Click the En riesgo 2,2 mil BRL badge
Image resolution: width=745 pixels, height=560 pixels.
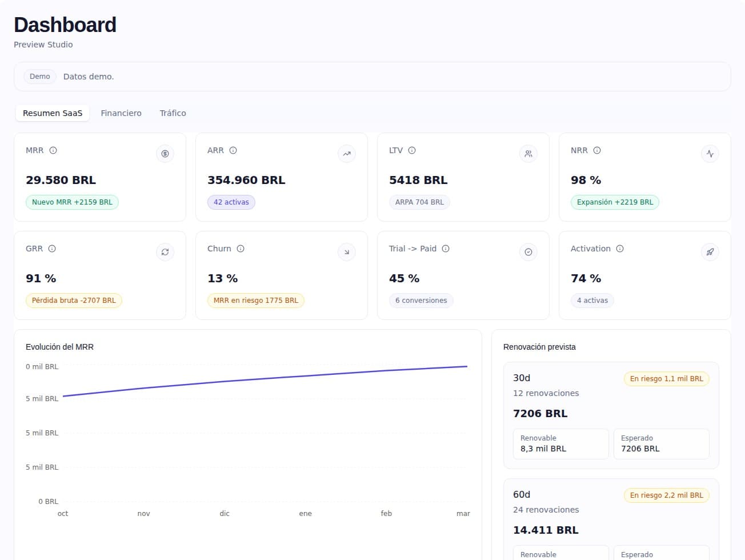click(667, 495)
